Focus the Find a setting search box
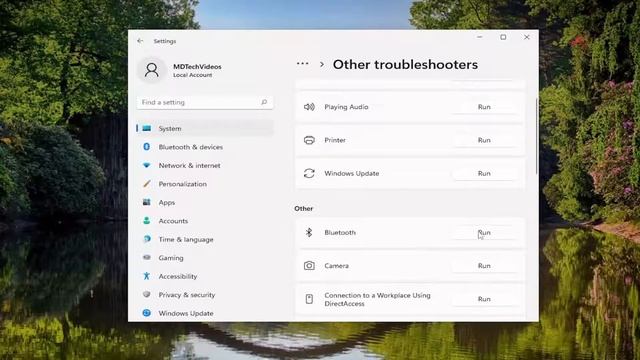Screen dimensions: 640x360 coord(205,102)
